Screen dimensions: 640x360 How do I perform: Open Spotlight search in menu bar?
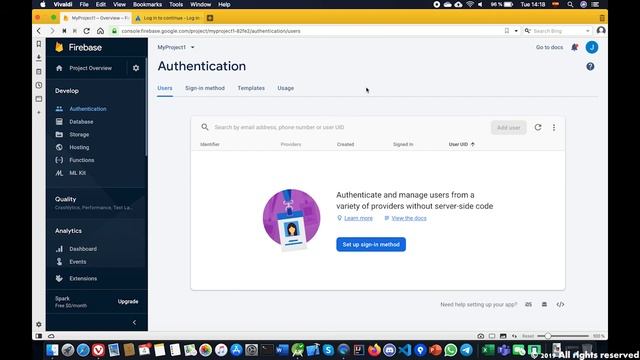[x=570, y=4]
